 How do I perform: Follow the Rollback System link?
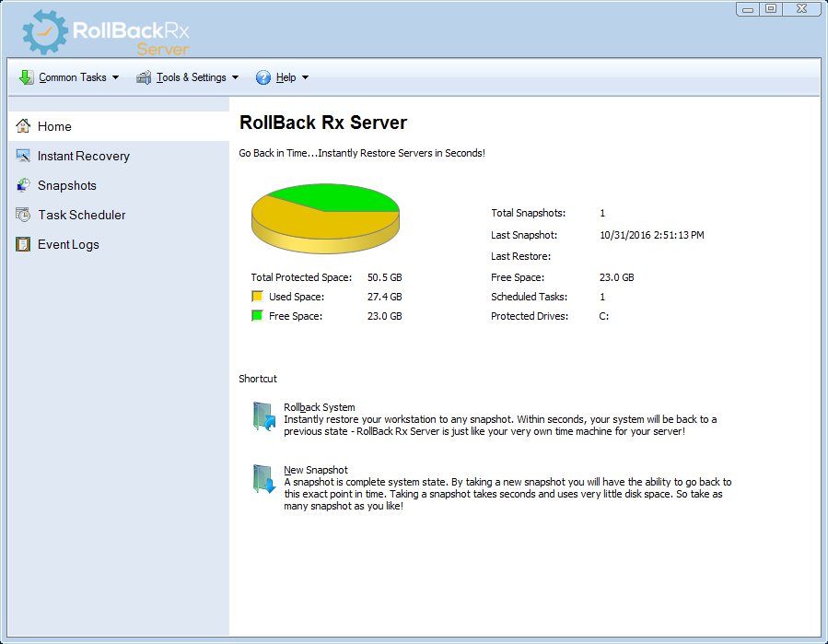click(x=318, y=406)
